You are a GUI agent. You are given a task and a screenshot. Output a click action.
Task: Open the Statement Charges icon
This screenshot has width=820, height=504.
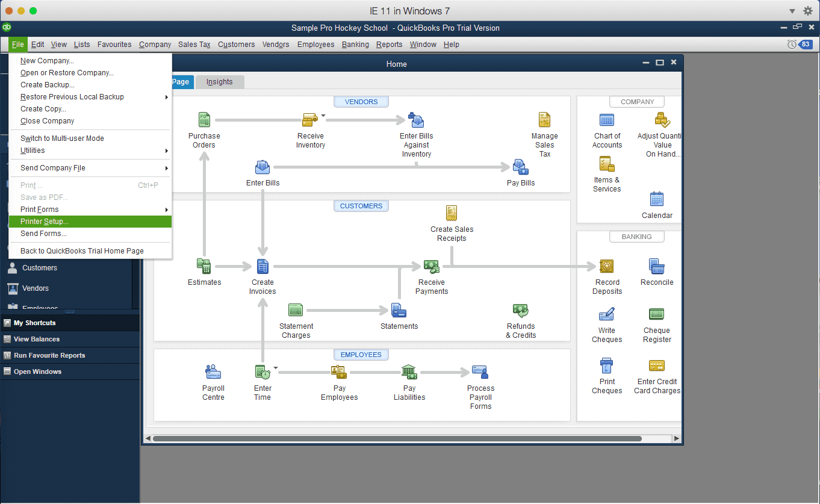[x=296, y=310]
